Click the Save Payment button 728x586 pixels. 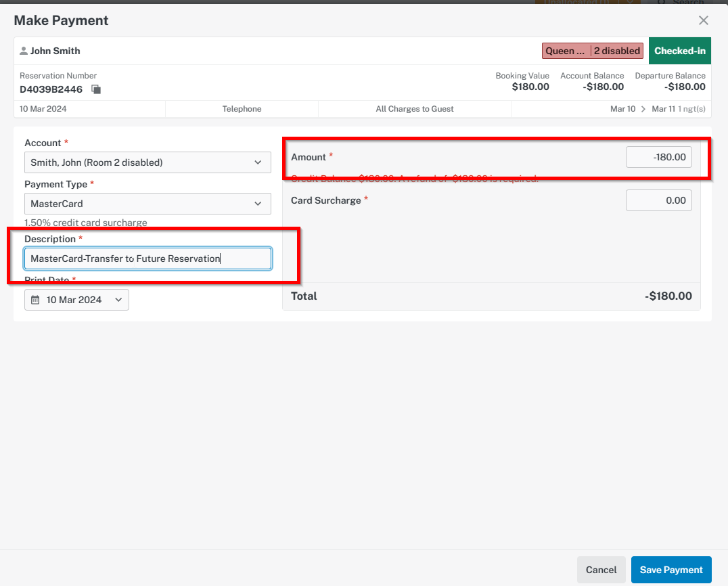[x=671, y=570]
